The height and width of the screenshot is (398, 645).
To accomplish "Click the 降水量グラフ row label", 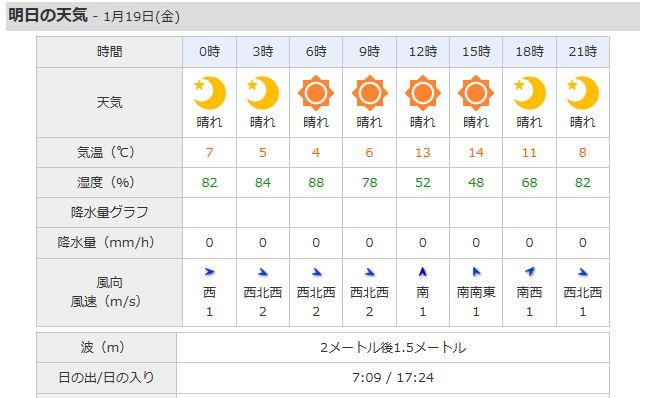I will coord(109,213).
